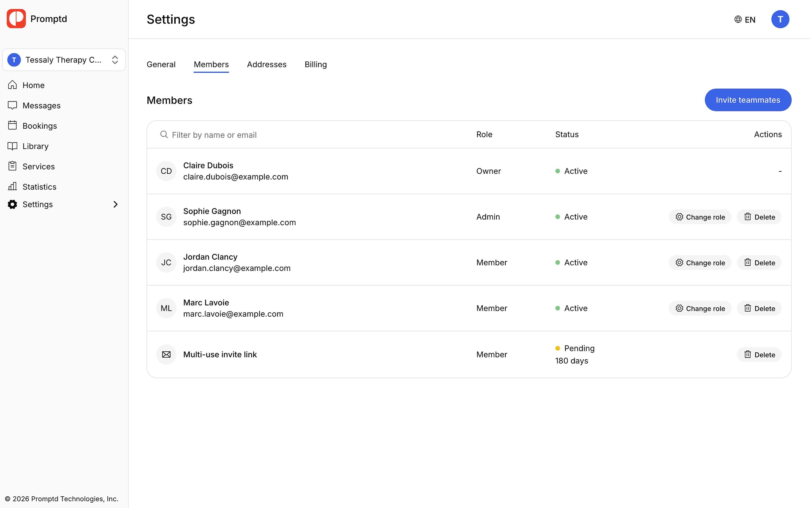Switch to the General tab

161,65
